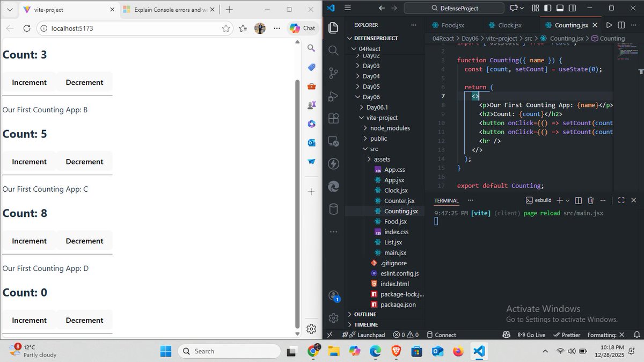Open Copilot status icon in VS Code status bar
The width and height of the screenshot is (644, 362).
[x=507, y=335]
